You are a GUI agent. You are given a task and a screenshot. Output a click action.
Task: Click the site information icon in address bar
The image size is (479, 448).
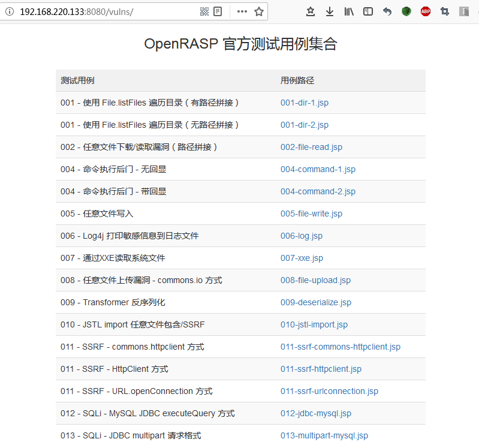pos(10,11)
